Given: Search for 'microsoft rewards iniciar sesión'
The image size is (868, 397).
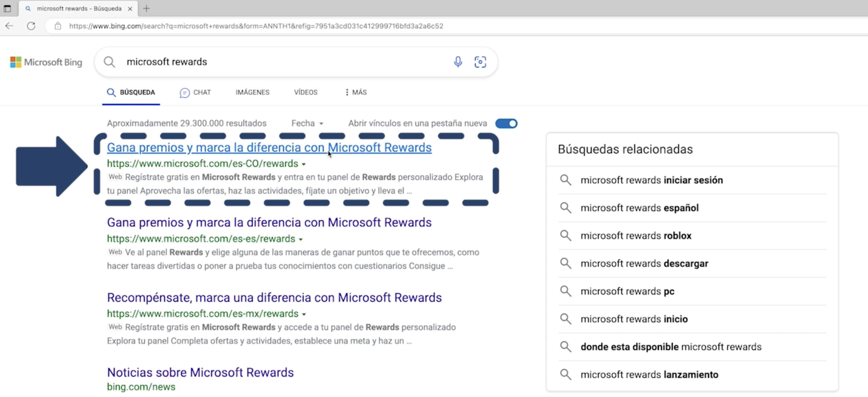Looking at the screenshot, I should click(651, 180).
